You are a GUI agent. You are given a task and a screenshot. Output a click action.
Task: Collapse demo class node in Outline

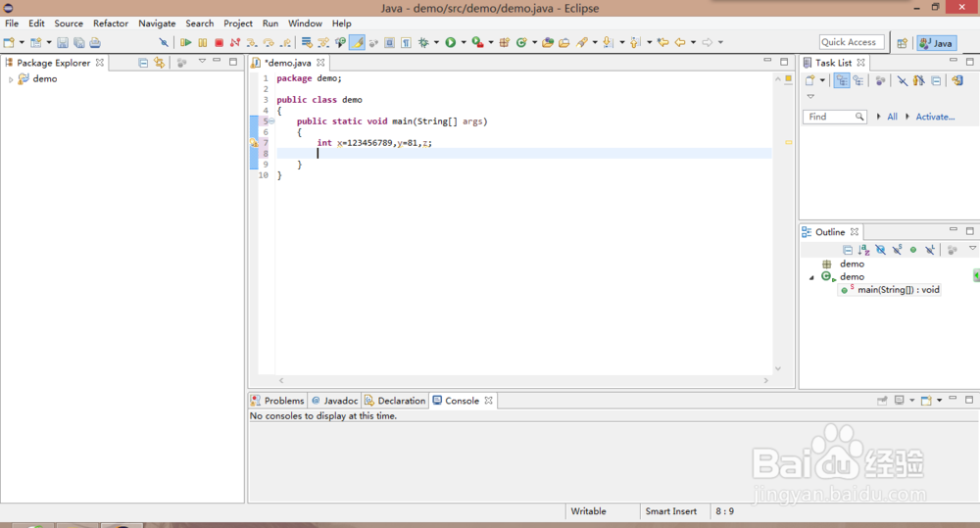(x=811, y=277)
